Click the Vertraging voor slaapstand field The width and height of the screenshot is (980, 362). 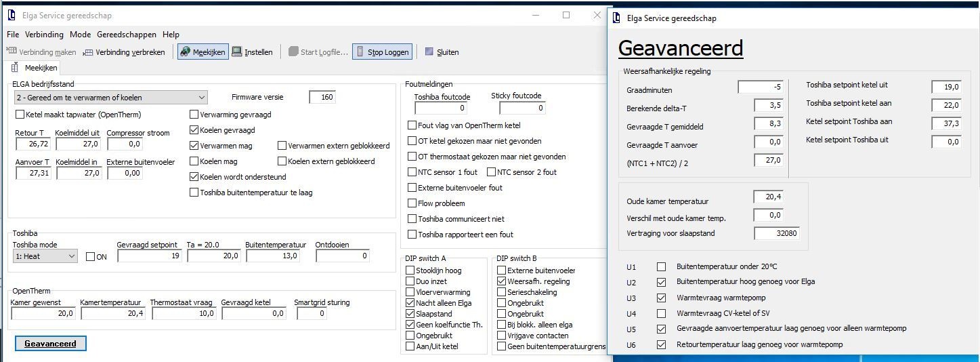click(776, 234)
